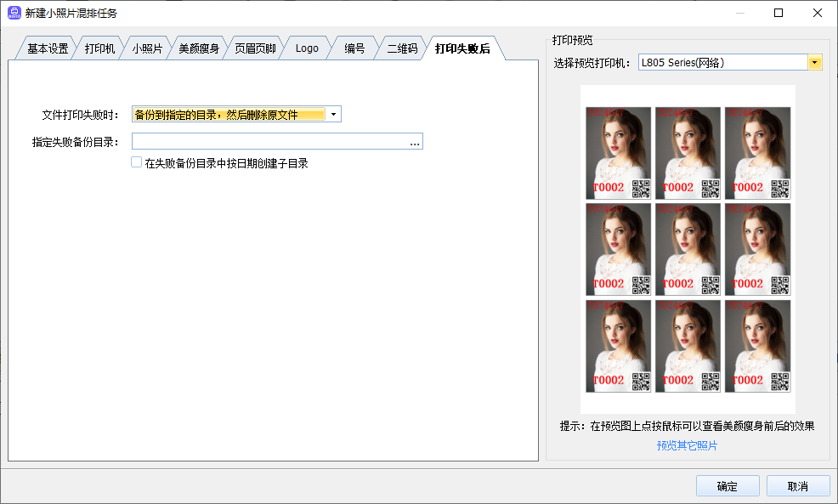
Task: Click QR code on top-left preview photo
Action: pos(641,189)
